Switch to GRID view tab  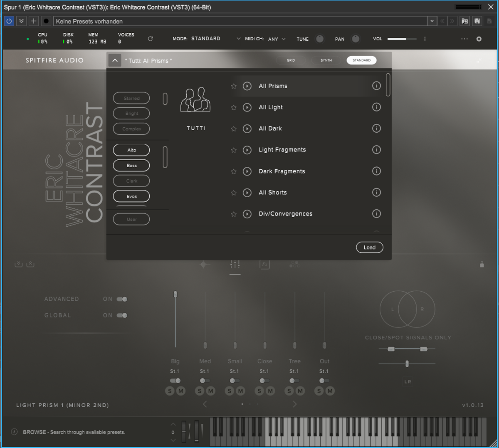click(291, 60)
